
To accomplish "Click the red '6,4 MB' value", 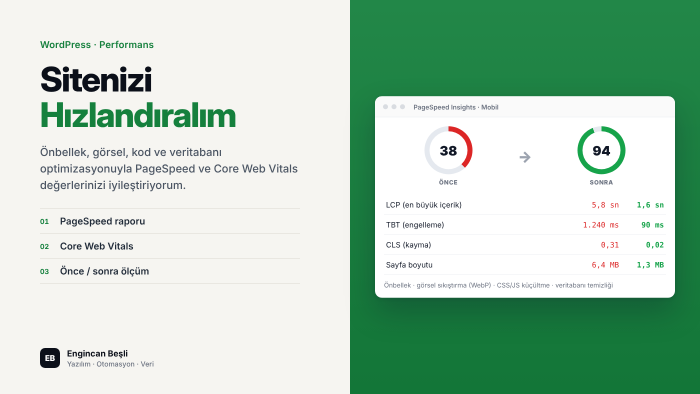I will point(605,265).
